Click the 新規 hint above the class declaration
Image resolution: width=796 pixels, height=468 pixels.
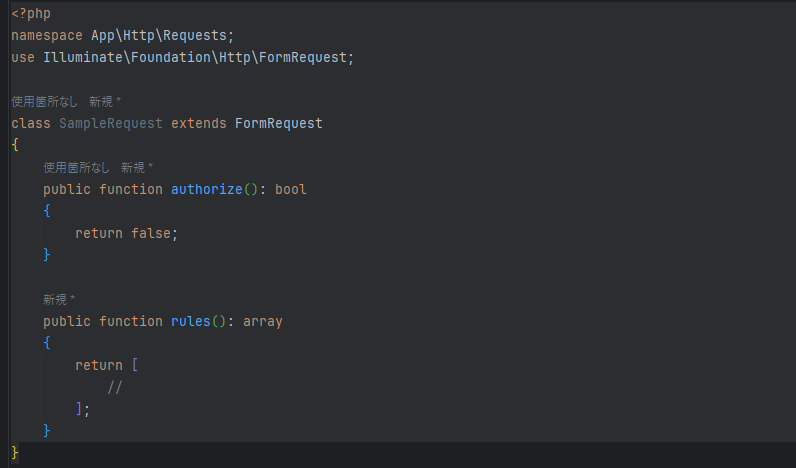[103, 102]
